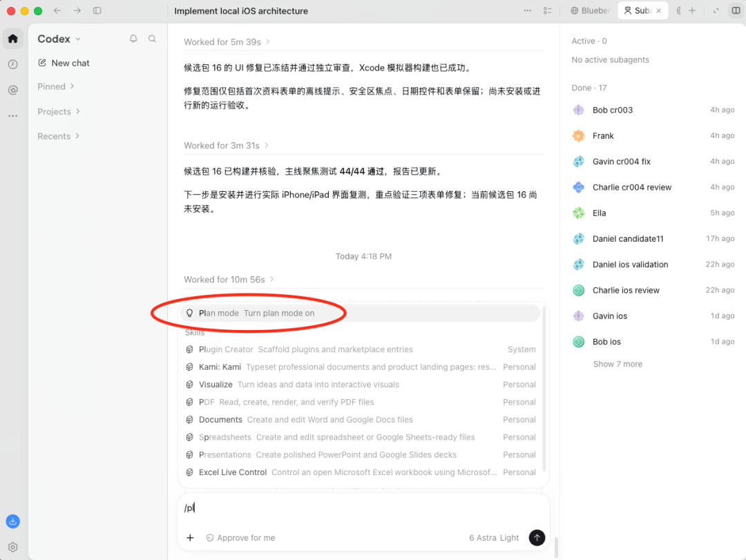This screenshot has height=560, width=746.
Task: Choose PDF skill
Action: pyautogui.click(x=360, y=402)
